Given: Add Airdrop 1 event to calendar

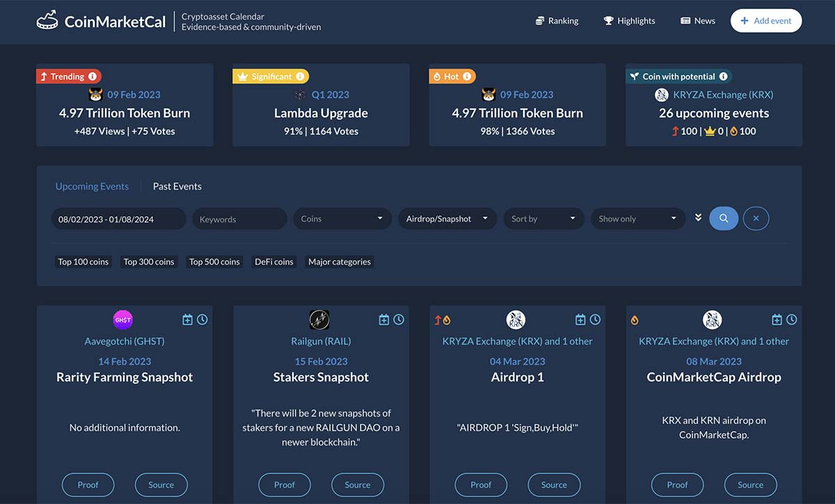Looking at the screenshot, I should tap(580, 320).
